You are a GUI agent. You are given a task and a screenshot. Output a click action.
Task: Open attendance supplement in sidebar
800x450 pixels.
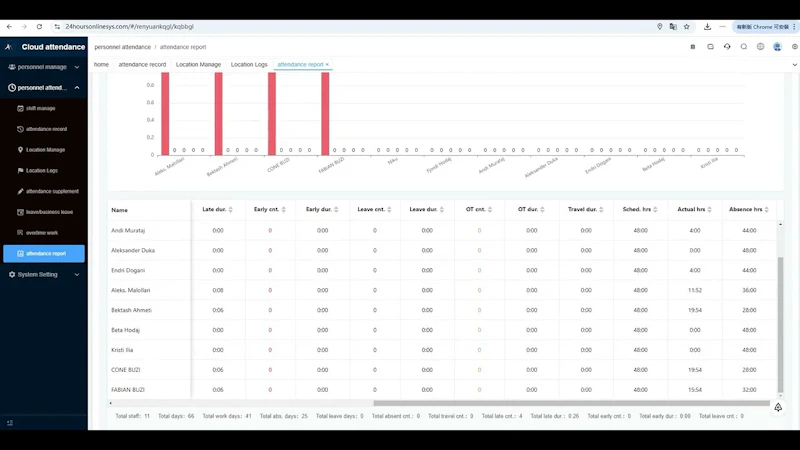point(43,191)
